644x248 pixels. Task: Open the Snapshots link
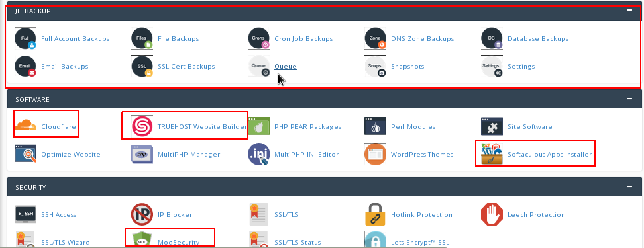[407, 66]
